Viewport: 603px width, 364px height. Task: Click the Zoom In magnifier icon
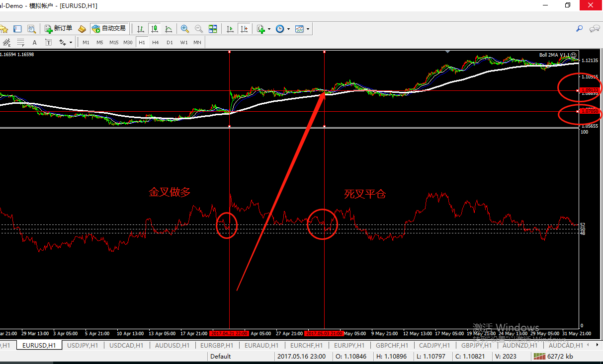[185, 29]
